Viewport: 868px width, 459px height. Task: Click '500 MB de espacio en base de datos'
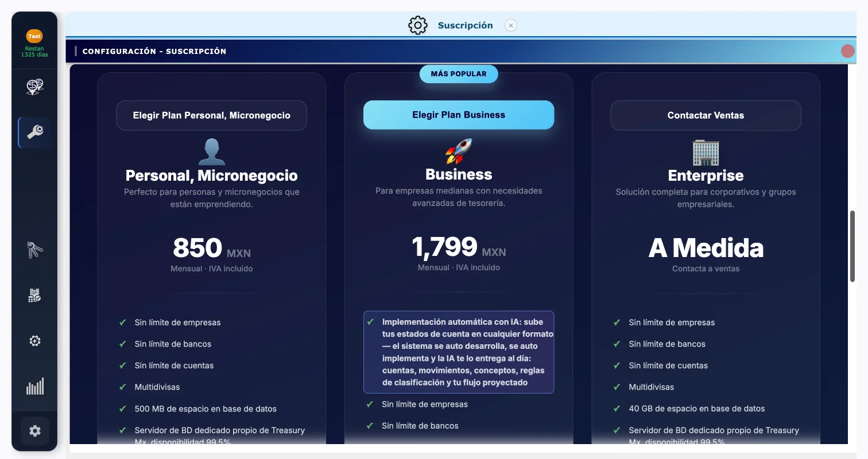coord(206,409)
